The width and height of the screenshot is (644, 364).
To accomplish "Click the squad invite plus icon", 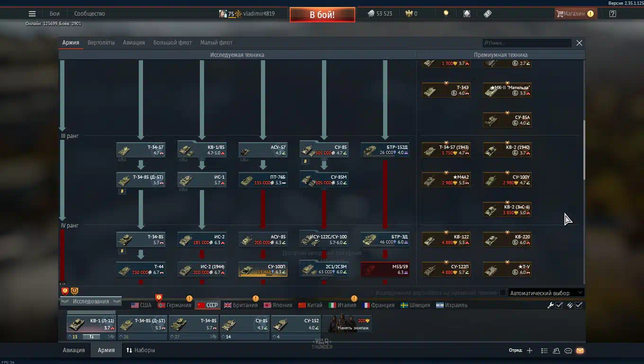I will pyautogui.click(x=529, y=351).
